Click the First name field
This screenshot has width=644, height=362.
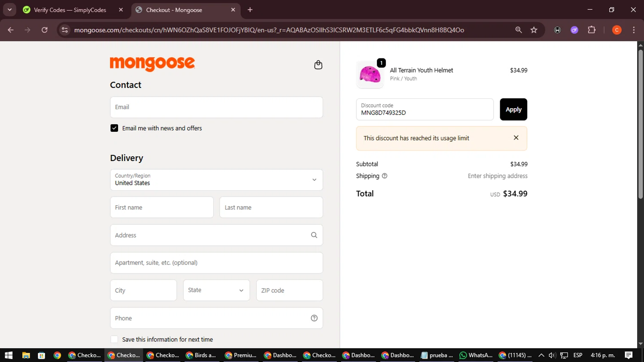pos(162,207)
